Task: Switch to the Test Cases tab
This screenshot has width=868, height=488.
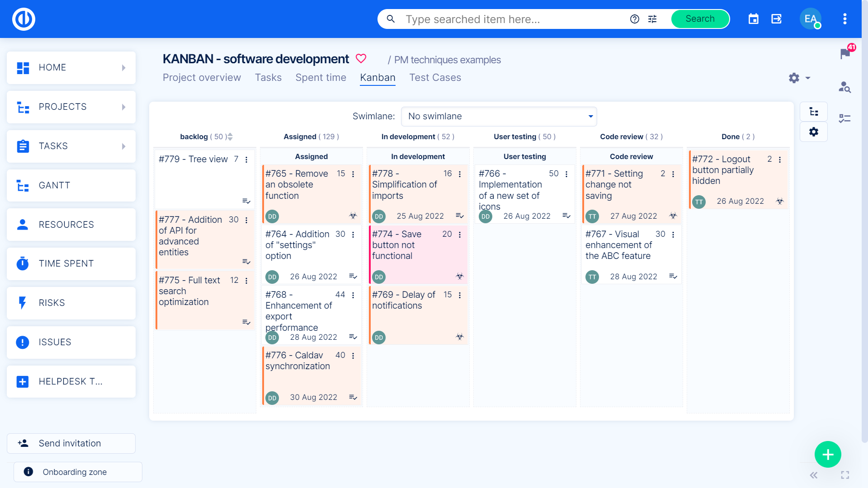Action: coord(435,77)
